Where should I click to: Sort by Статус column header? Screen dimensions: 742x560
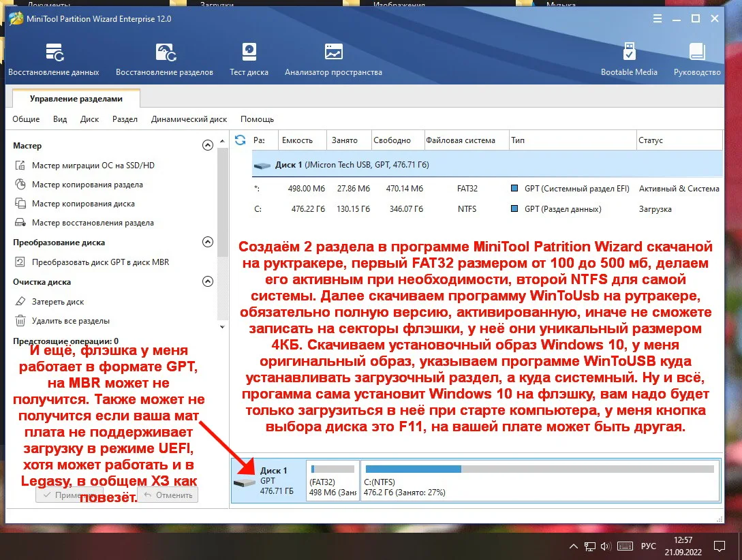tap(679, 140)
